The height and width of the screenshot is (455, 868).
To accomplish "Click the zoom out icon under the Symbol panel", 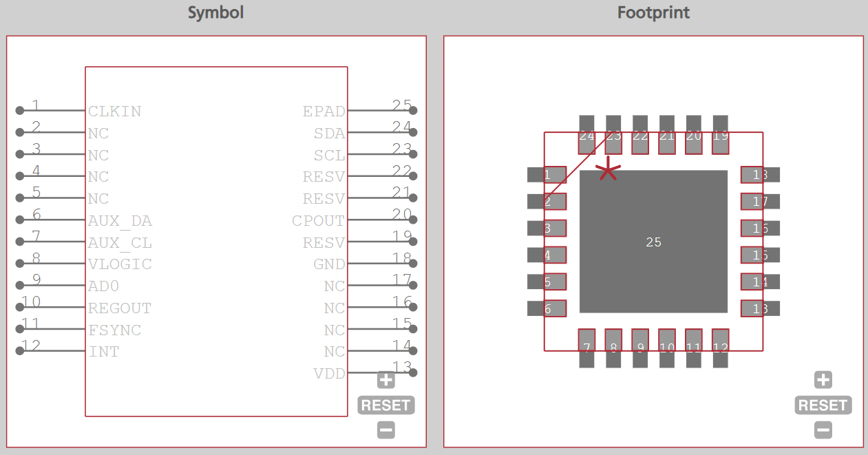I will tap(385, 430).
